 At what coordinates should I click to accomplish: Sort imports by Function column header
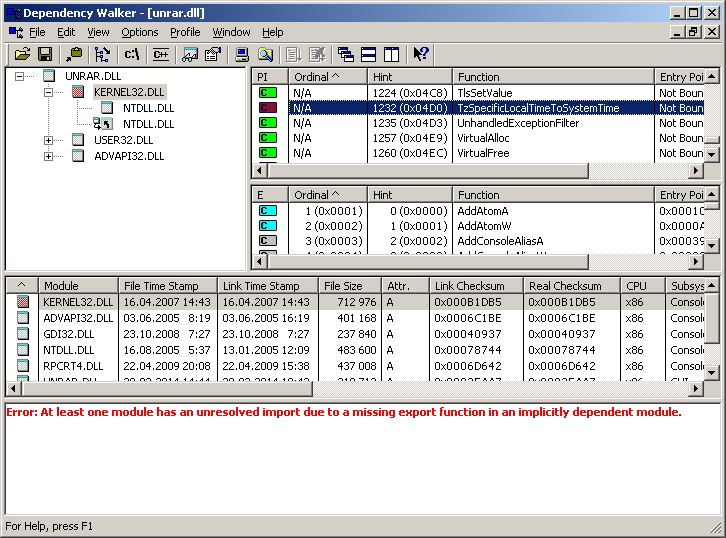coord(553,77)
